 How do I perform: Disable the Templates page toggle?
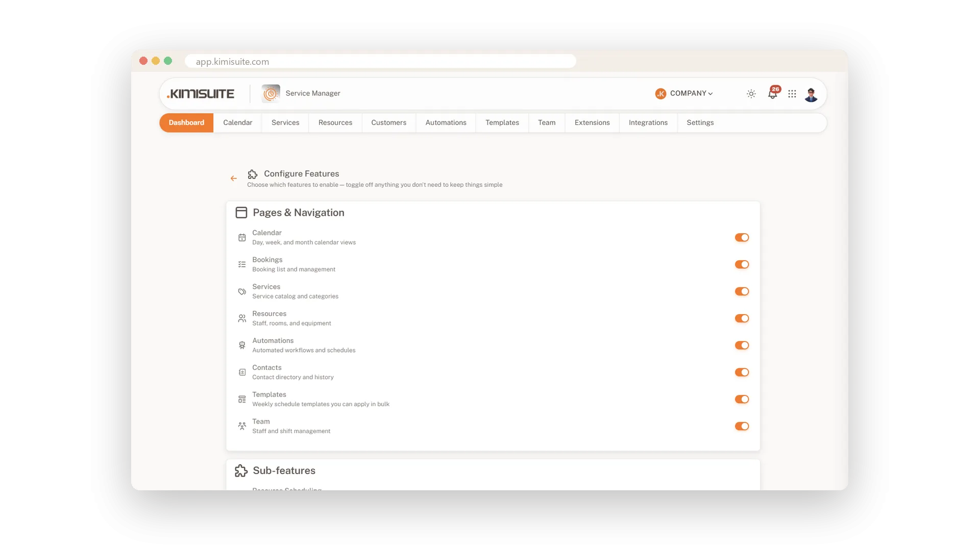pyautogui.click(x=742, y=399)
